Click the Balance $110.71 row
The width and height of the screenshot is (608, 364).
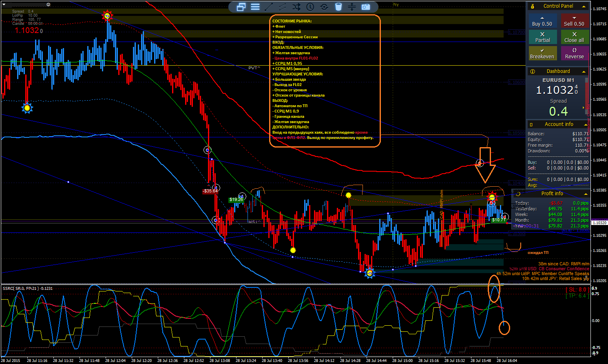(558, 134)
